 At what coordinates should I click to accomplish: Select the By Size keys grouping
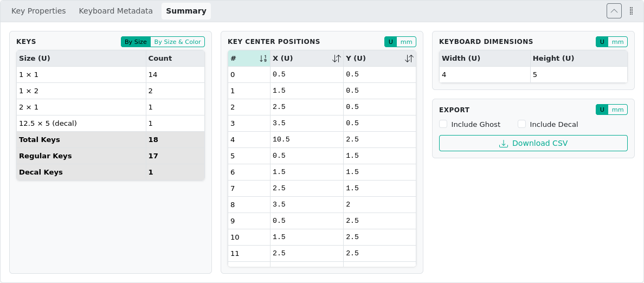click(136, 42)
